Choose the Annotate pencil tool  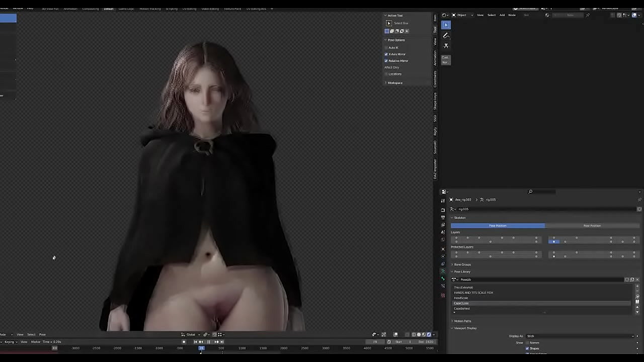click(x=446, y=36)
